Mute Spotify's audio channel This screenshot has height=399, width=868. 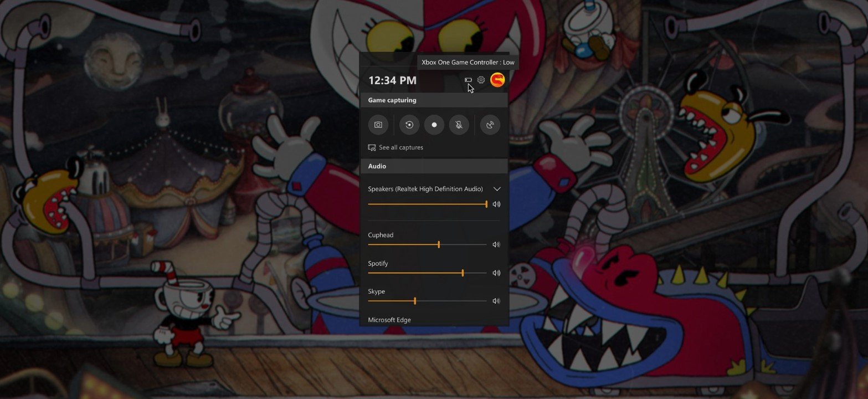click(496, 273)
